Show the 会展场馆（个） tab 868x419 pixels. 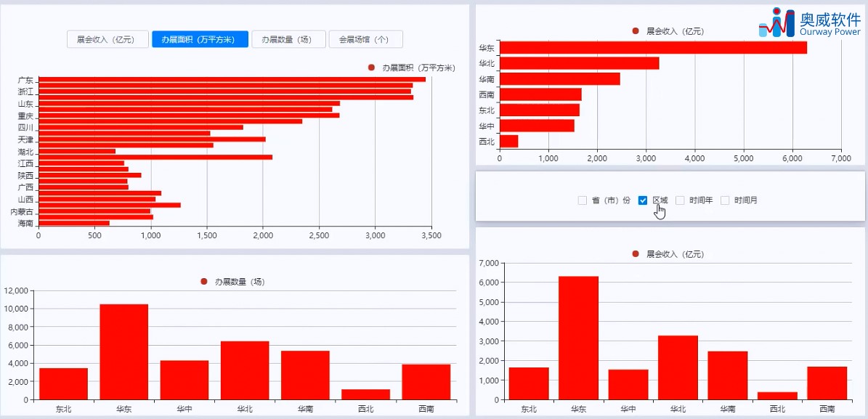(x=366, y=39)
